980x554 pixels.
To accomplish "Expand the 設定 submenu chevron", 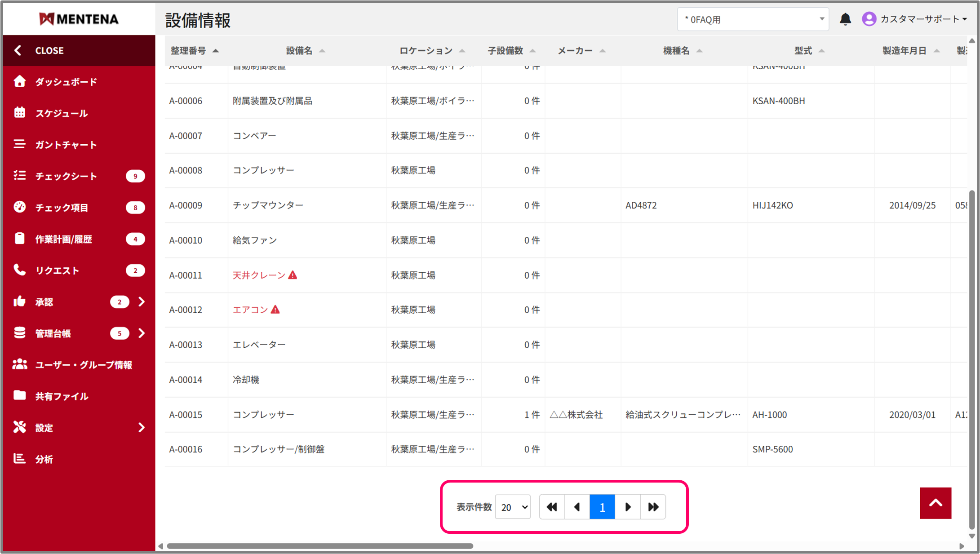I will [x=142, y=427].
